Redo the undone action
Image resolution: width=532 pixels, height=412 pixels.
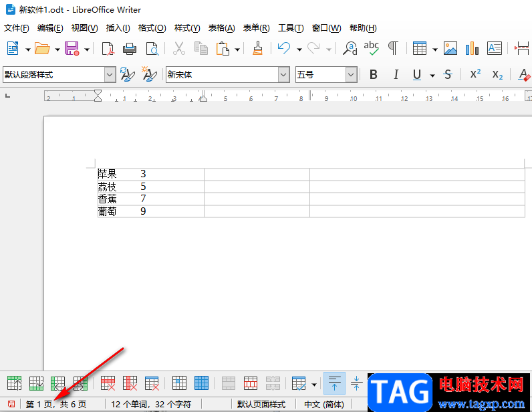tap(313, 49)
